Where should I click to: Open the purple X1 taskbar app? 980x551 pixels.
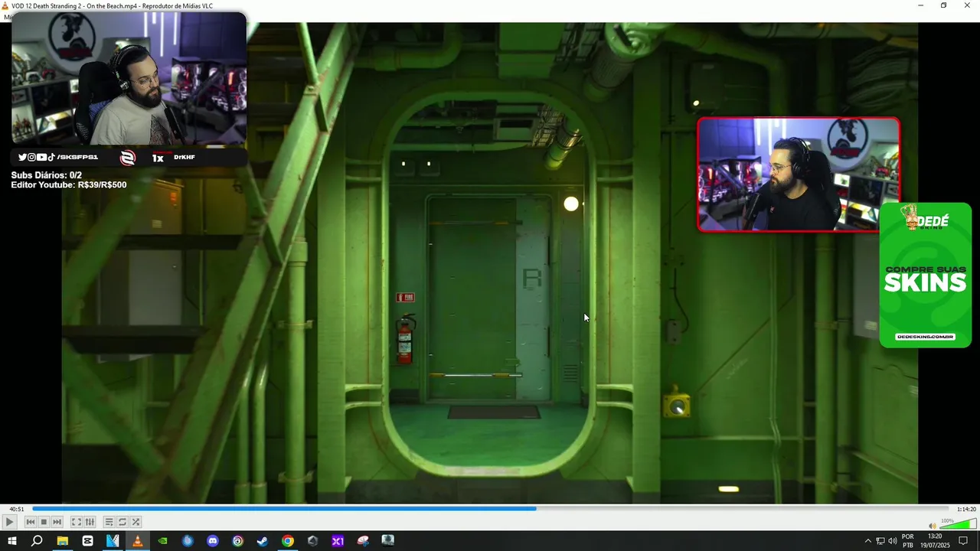coord(338,541)
